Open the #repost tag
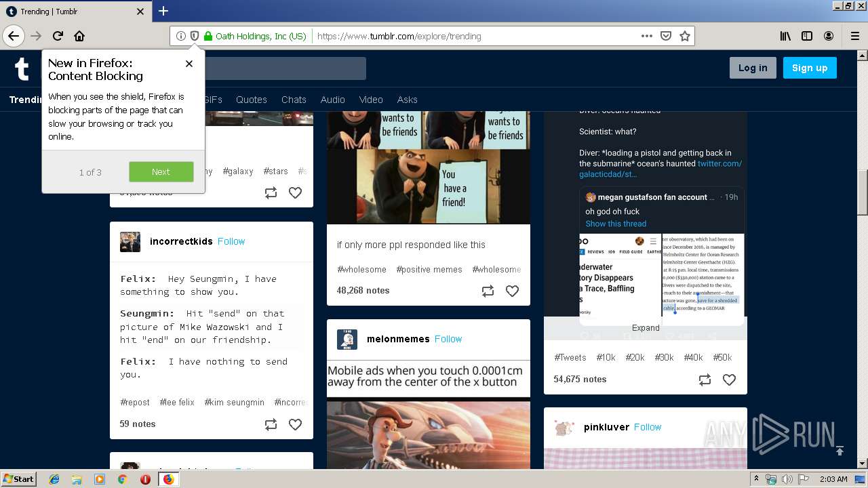Image resolution: width=868 pixels, height=488 pixels. click(x=135, y=402)
